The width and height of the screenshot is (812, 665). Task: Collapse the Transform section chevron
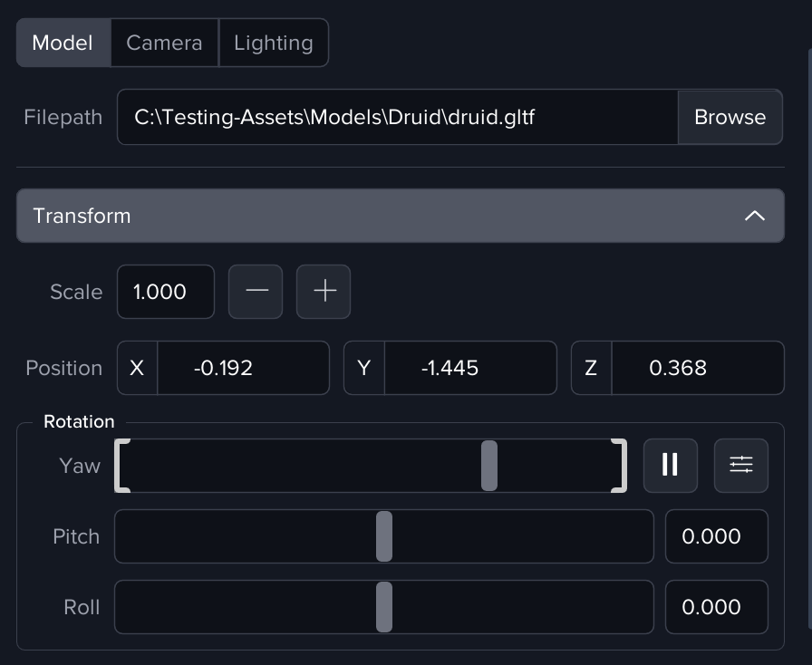point(754,216)
